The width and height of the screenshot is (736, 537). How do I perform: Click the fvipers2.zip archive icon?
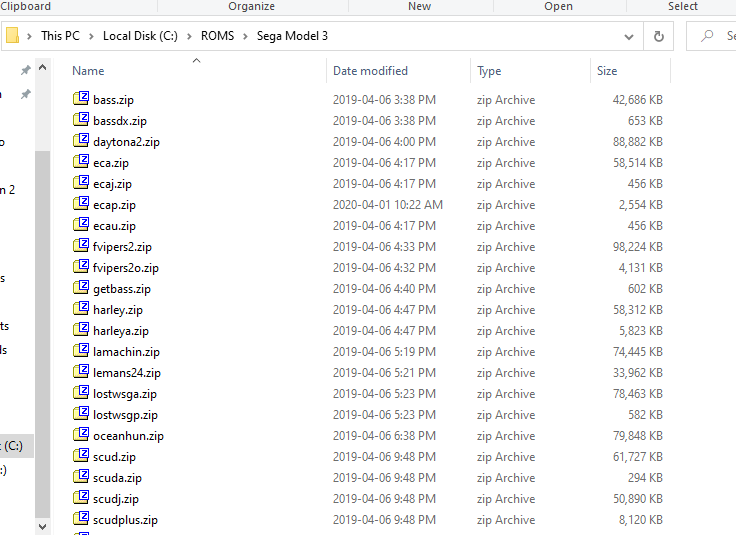pos(81,246)
